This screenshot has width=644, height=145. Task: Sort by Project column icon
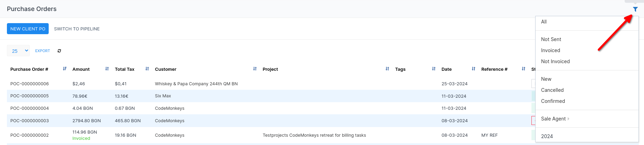click(387, 69)
